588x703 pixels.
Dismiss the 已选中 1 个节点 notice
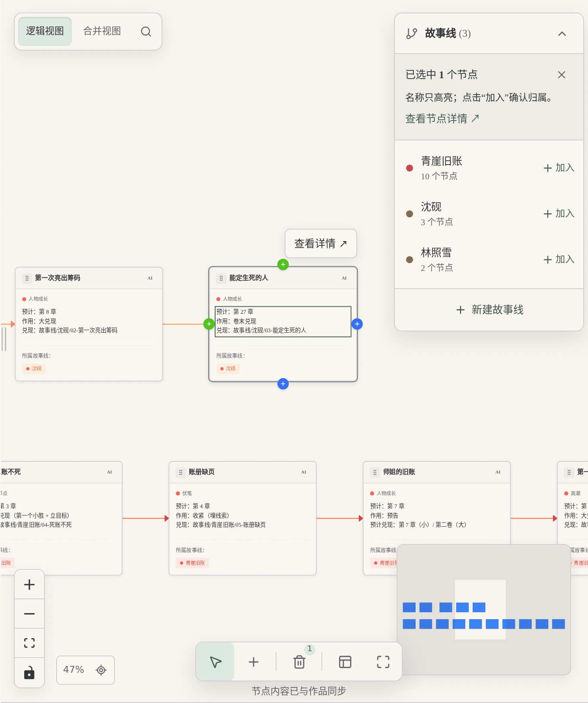561,75
